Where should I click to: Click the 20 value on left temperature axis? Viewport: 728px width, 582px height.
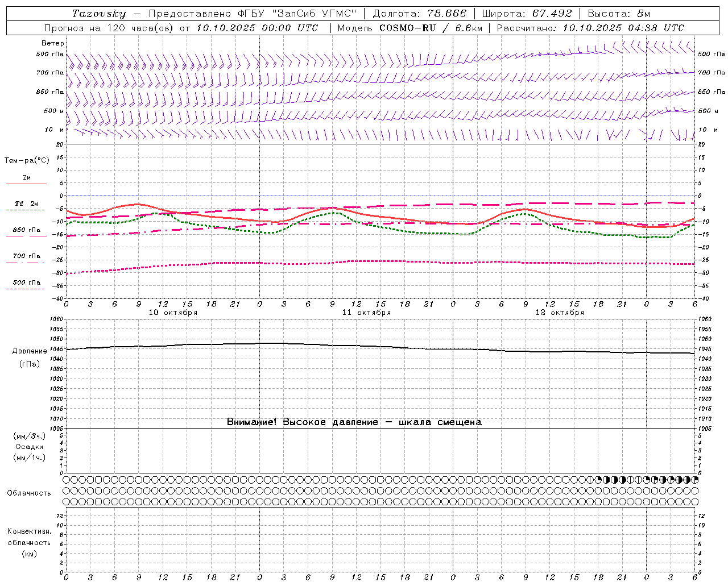tap(60, 144)
